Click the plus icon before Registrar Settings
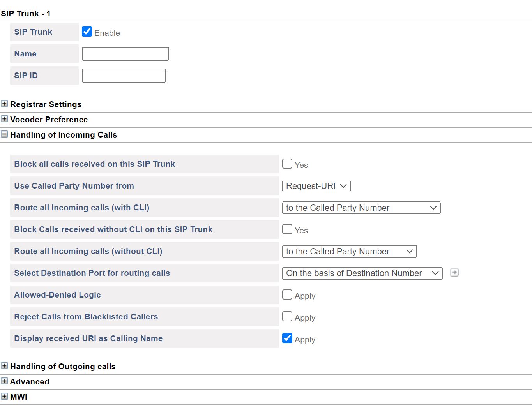532x409 pixels. click(4, 104)
